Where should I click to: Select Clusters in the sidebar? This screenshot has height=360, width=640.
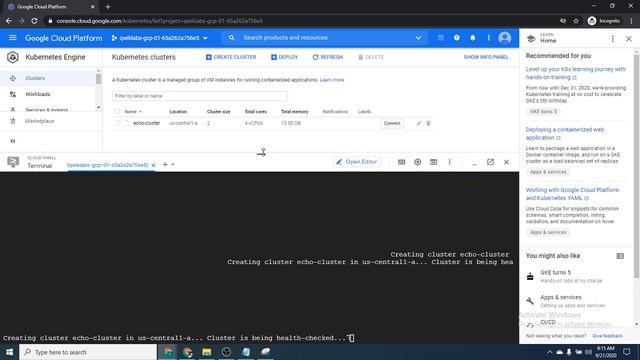48,78
